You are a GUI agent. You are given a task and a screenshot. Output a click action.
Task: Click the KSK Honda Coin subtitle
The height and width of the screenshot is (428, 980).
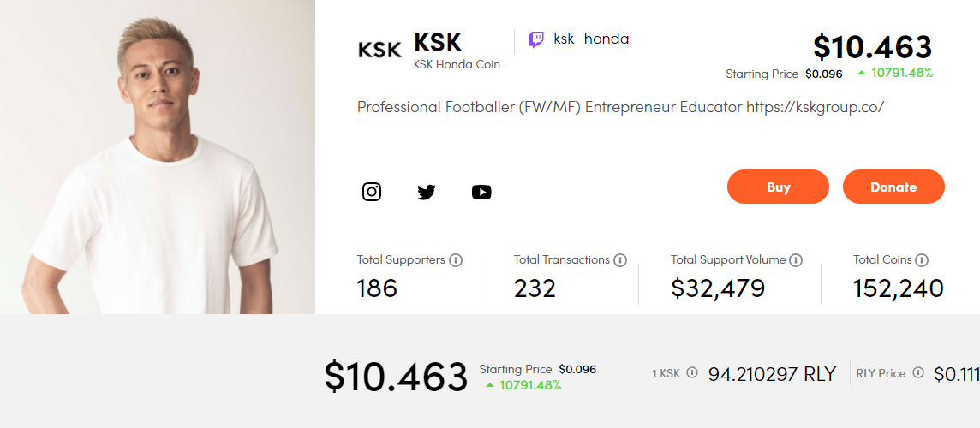pyautogui.click(x=457, y=64)
